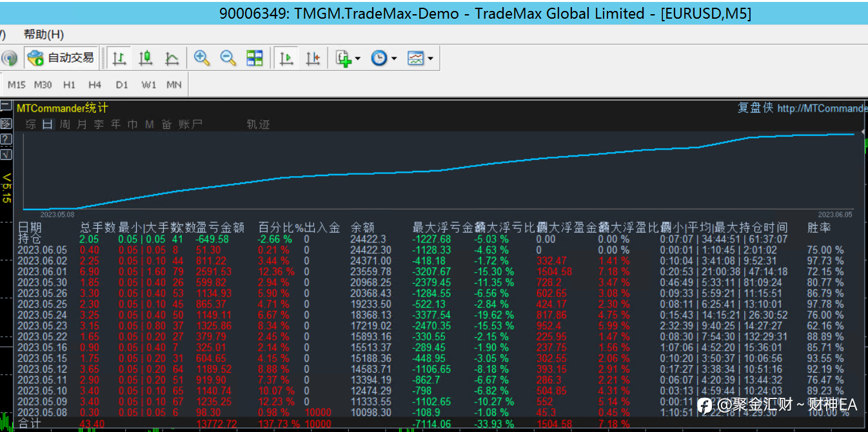Click the chart templates icon
Image resolution: width=868 pixels, height=432 pixels.
click(x=415, y=59)
